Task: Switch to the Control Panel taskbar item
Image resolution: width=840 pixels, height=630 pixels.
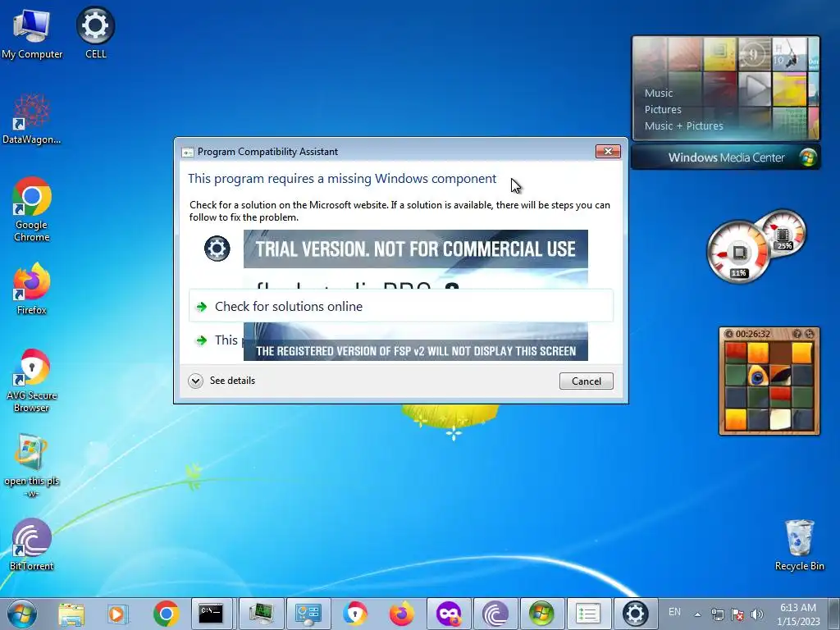Action: tap(308, 614)
